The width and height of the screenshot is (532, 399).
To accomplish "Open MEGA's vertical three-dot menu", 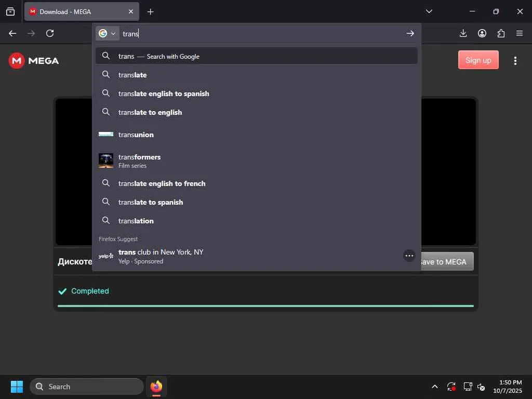I will point(515,61).
